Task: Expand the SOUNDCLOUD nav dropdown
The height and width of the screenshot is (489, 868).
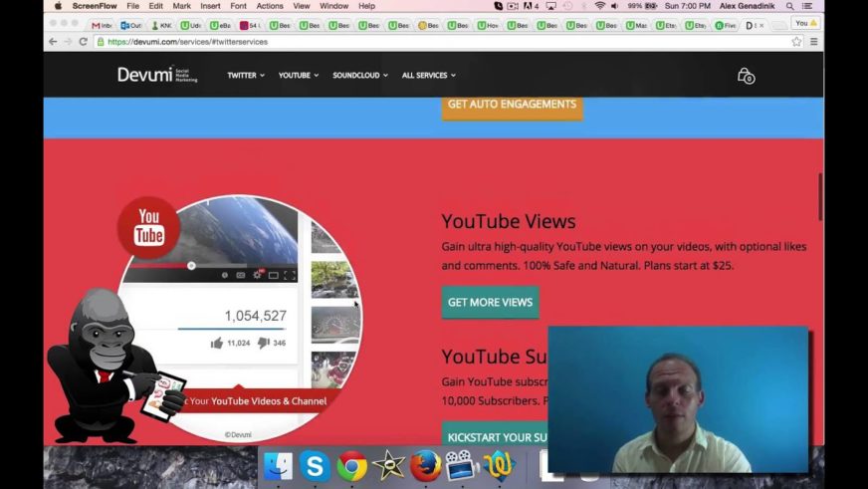Action: (x=359, y=76)
